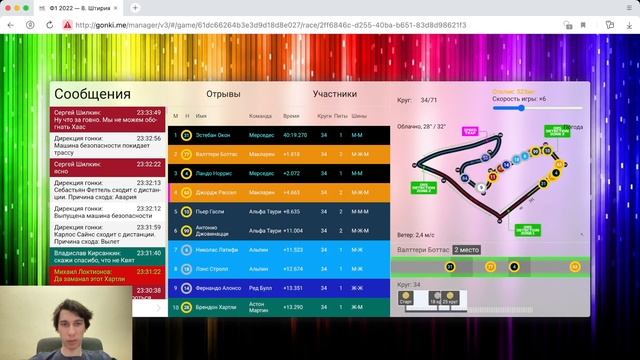Click the 25 круг pit stop marker
640x360 pixels.
tap(450, 298)
